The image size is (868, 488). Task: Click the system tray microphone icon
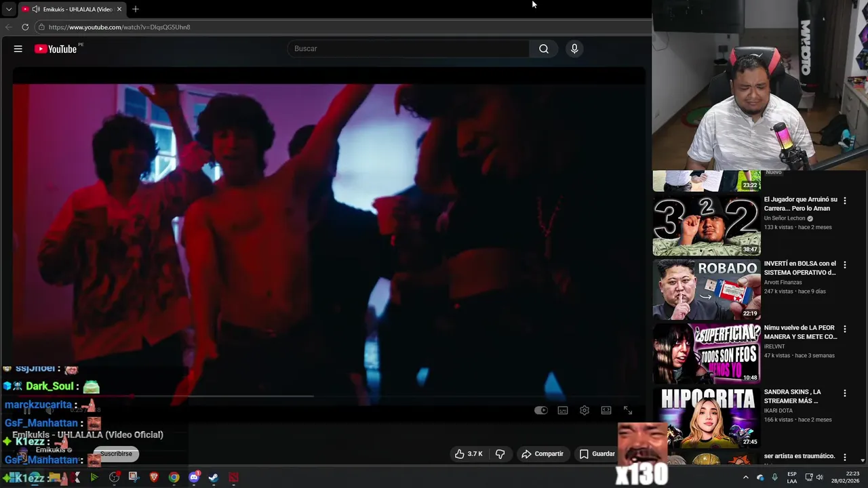pyautogui.click(x=774, y=477)
